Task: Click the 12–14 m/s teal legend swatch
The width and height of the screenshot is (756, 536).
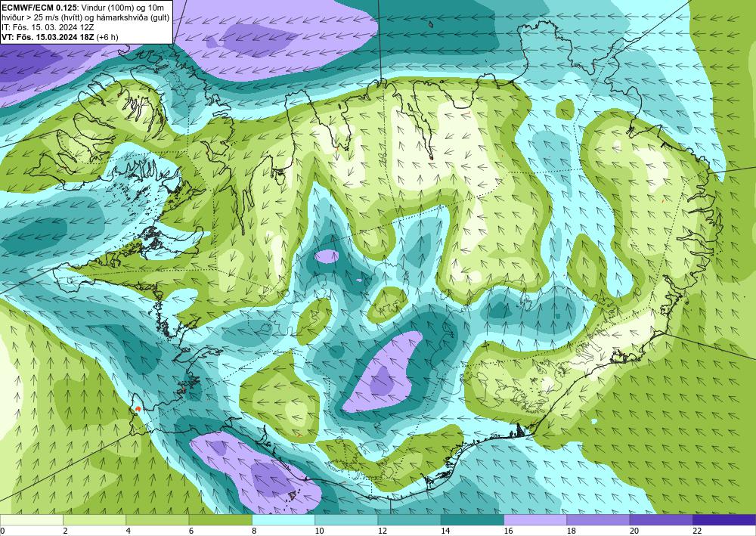Action: 409,519
